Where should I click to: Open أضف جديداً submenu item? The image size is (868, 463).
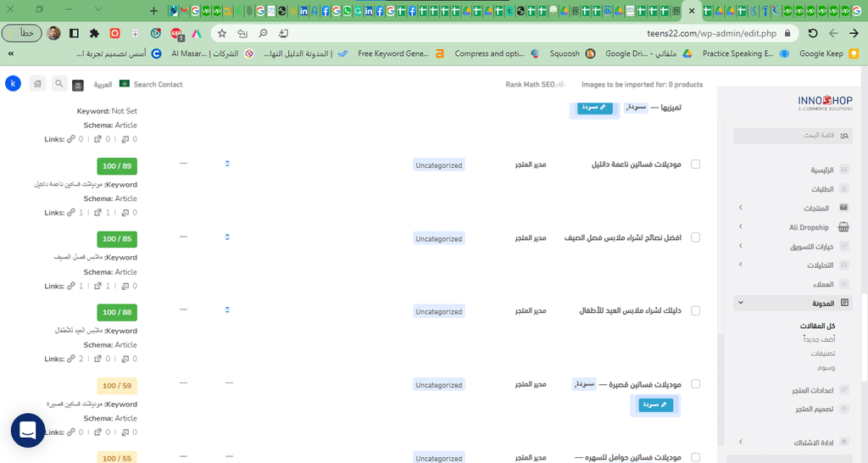(x=819, y=339)
